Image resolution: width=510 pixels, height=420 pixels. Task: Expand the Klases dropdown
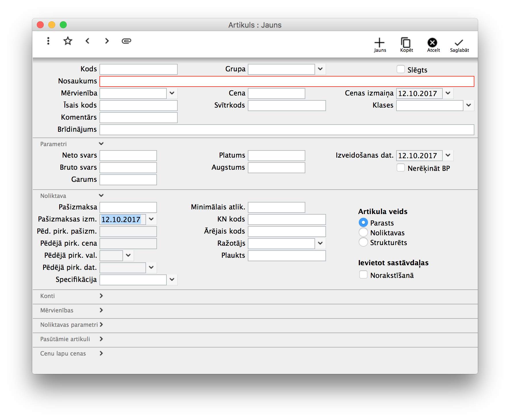[469, 106]
